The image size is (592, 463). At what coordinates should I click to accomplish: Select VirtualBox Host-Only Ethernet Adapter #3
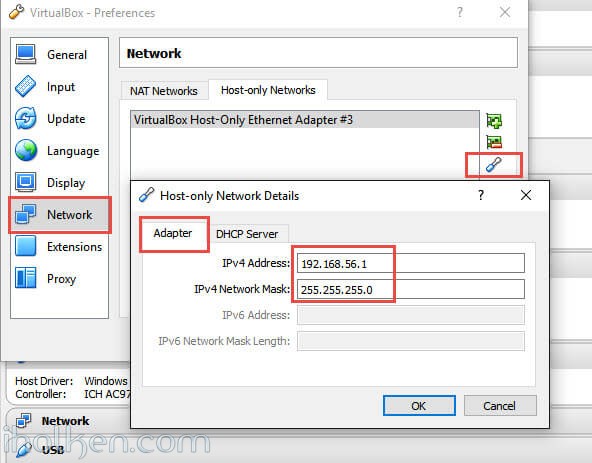(x=305, y=120)
